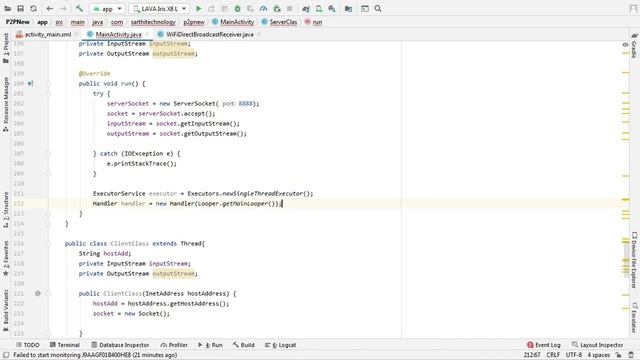
Task: Open the Event Log
Action: click(x=544, y=345)
